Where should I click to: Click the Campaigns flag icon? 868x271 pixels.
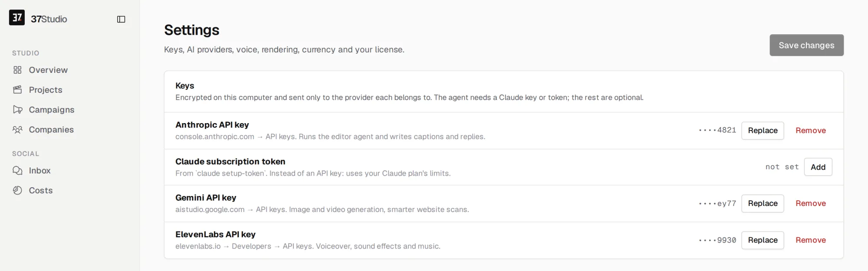(x=17, y=110)
